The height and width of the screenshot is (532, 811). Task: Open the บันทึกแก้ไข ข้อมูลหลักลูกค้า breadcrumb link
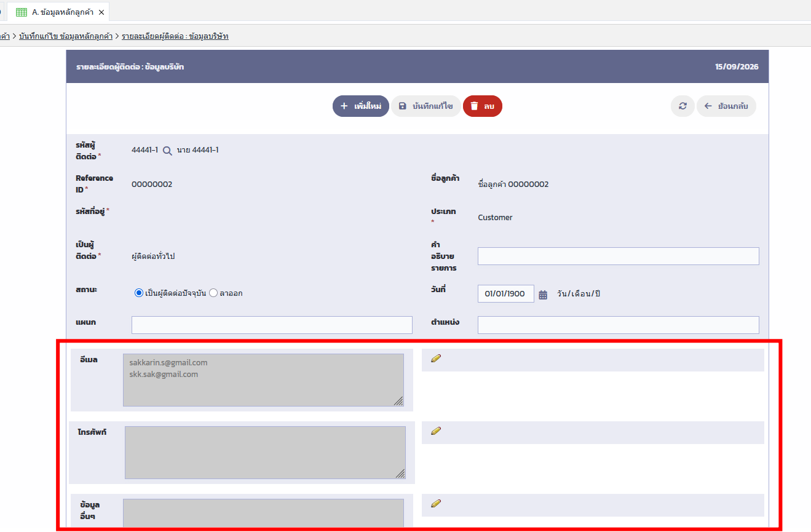click(x=66, y=36)
